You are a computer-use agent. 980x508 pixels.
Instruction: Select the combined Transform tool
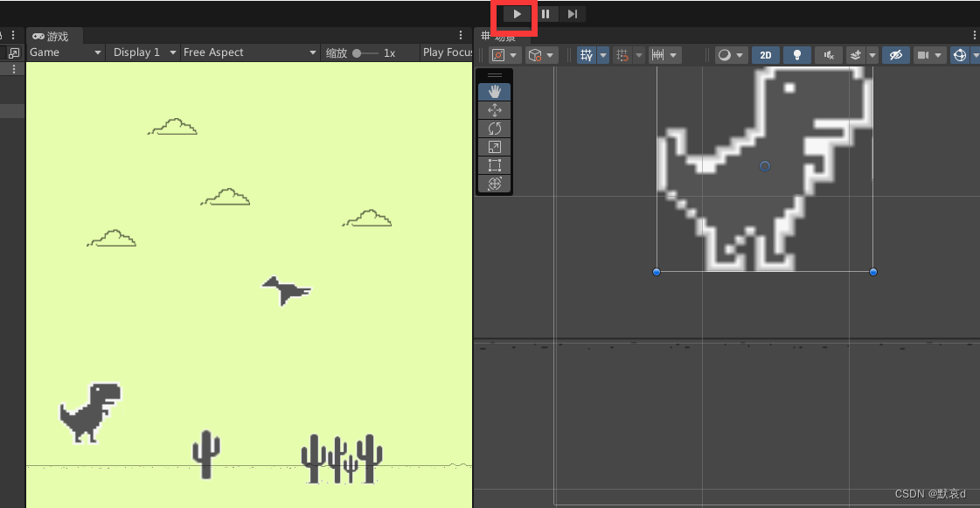(x=495, y=184)
